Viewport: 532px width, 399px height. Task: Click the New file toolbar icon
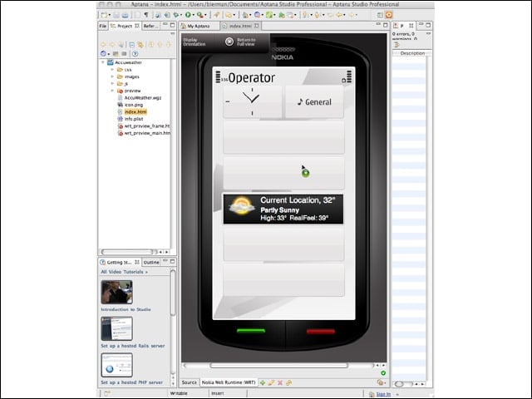pos(104,15)
